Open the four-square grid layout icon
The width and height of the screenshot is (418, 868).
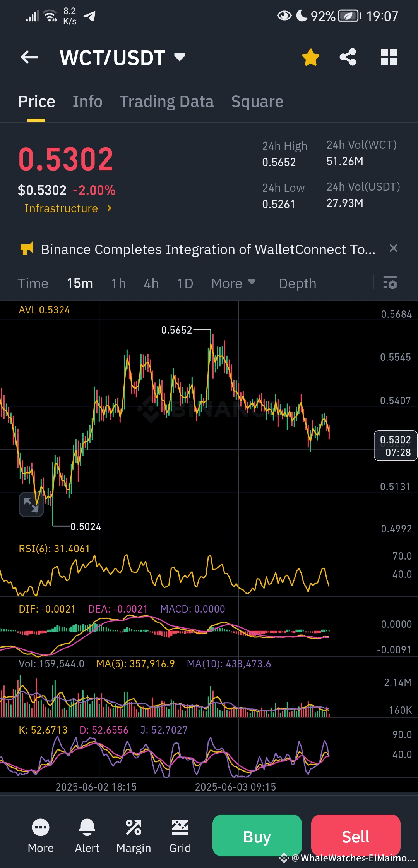click(389, 57)
